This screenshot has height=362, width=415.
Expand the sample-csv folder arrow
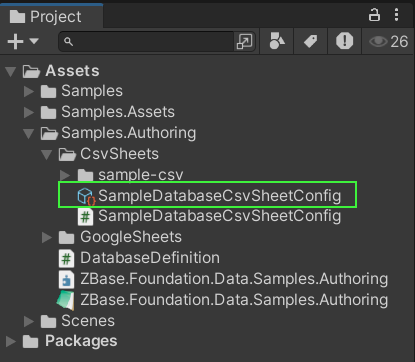click(65, 175)
